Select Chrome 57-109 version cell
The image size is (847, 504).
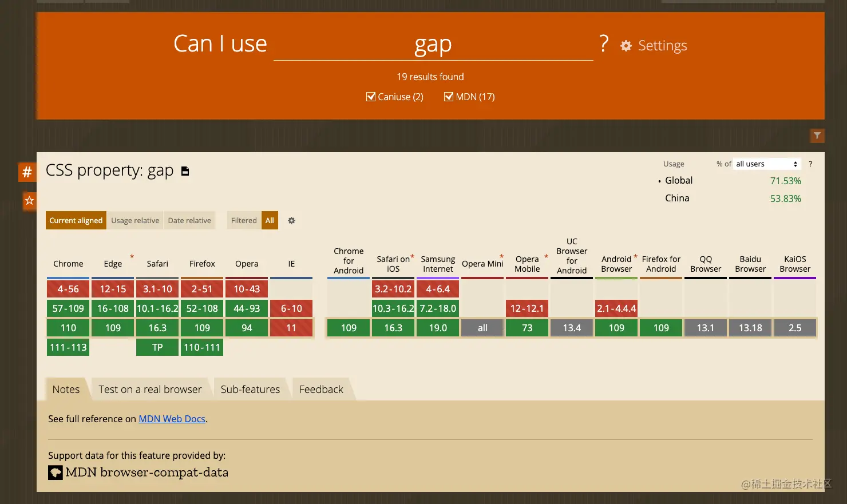[x=68, y=308]
